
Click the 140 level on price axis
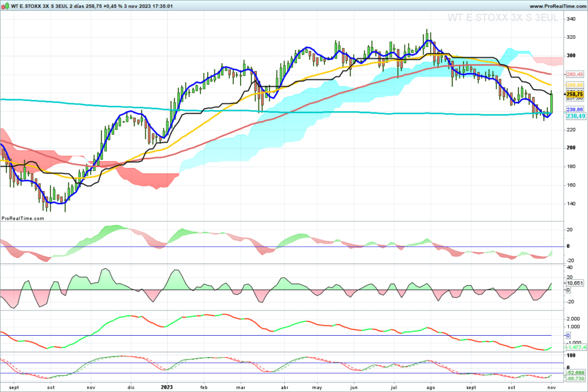[x=571, y=204]
